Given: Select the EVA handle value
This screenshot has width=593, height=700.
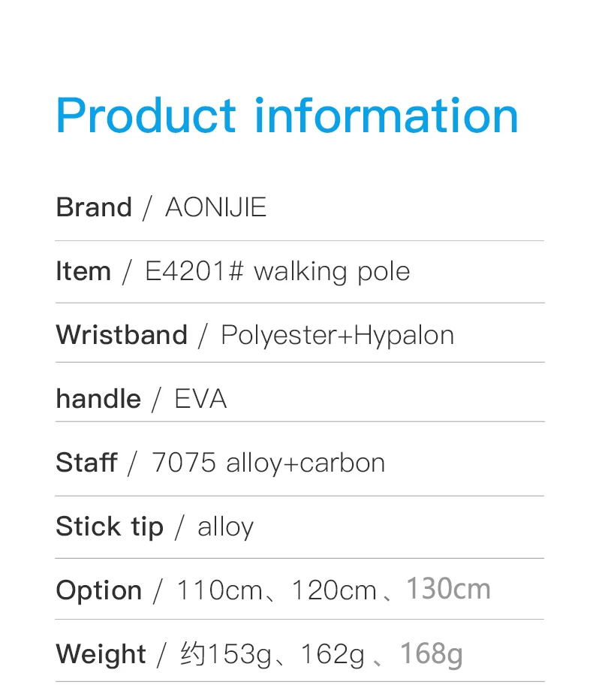Looking at the screenshot, I should 200,399.
